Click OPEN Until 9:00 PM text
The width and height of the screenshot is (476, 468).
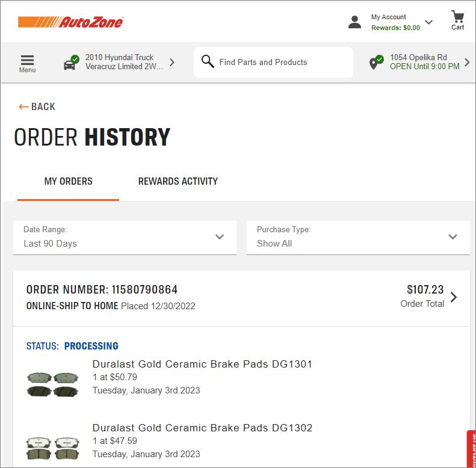click(x=424, y=66)
